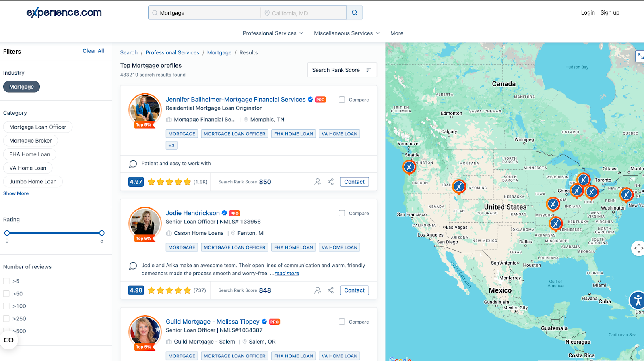Click Mortgage breadcrumb
This screenshot has width=644, height=361.
pos(219,53)
